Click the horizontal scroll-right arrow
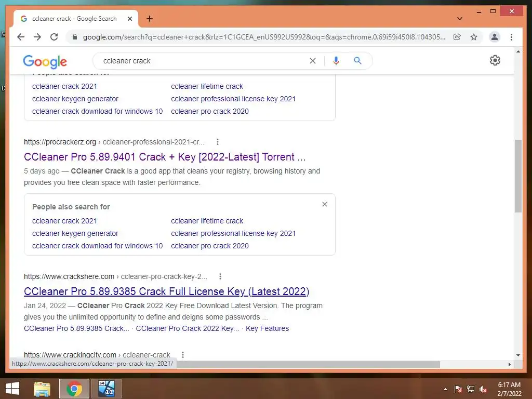 (509, 364)
